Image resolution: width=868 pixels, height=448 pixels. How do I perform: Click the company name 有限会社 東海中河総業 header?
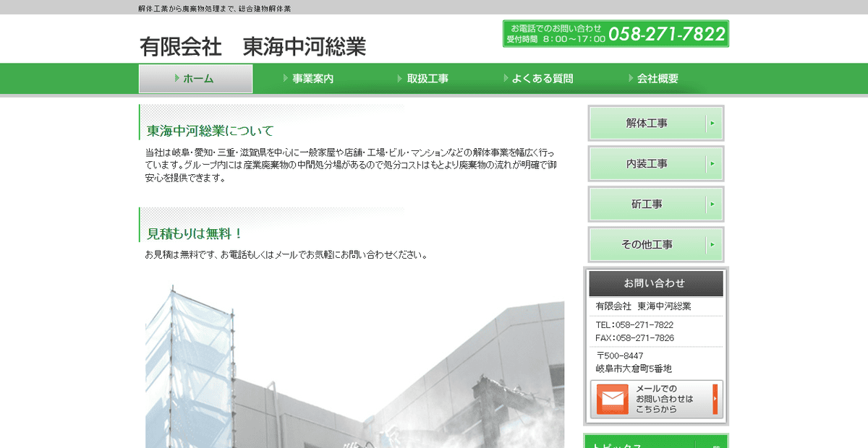pyautogui.click(x=254, y=46)
